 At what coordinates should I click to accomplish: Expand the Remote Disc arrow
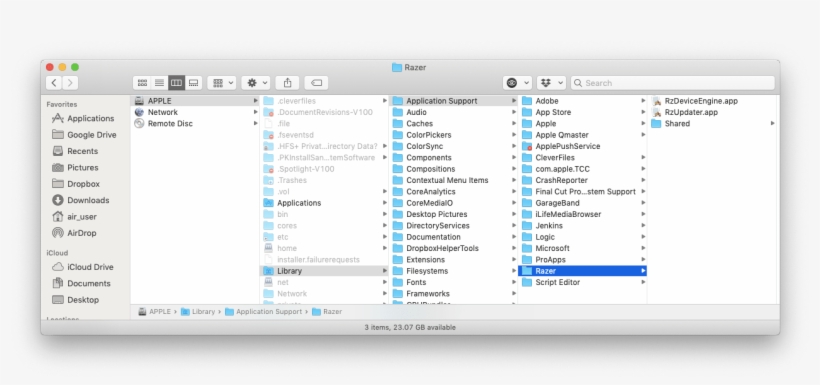pos(256,123)
